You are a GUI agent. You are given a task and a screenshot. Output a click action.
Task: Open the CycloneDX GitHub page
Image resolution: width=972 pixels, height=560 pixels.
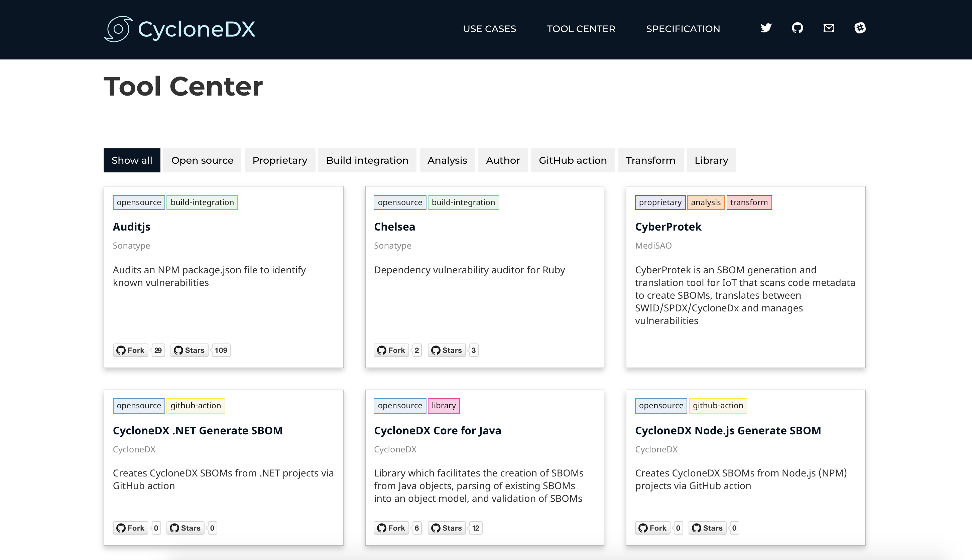point(798,28)
